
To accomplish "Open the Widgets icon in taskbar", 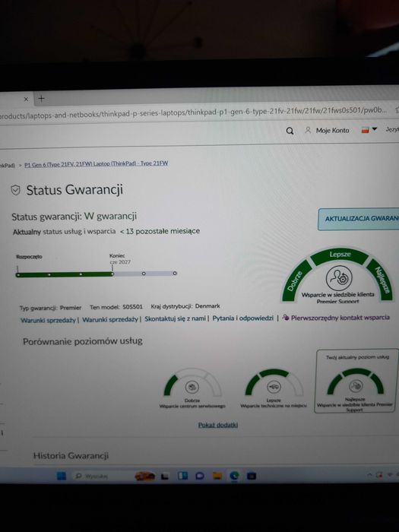I will point(183,476).
